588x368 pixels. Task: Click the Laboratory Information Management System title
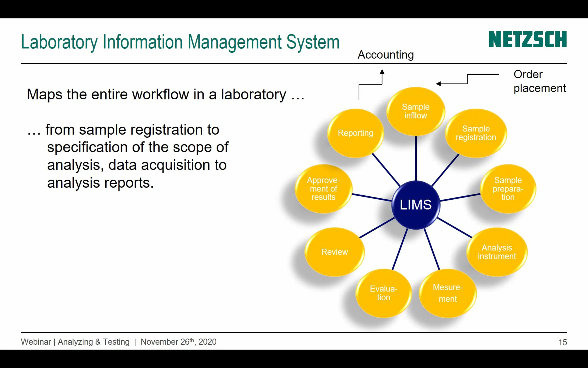point(180,42)
